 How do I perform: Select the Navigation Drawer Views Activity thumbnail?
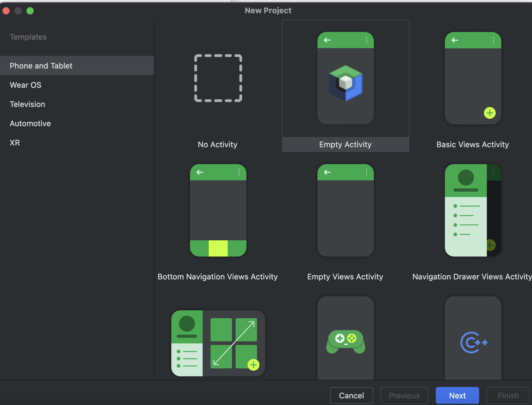[x=473, y=210]
